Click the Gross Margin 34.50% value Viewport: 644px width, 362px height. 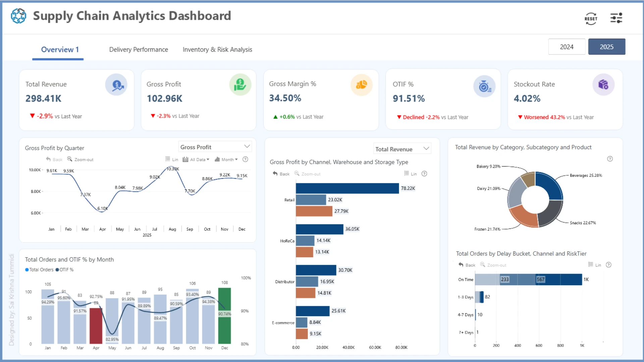coord(285,98)
